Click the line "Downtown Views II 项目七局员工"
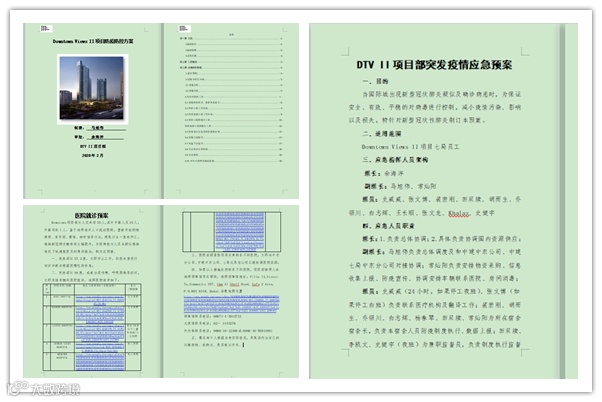Viewport: 602px width, 402px height. [410, 147]
